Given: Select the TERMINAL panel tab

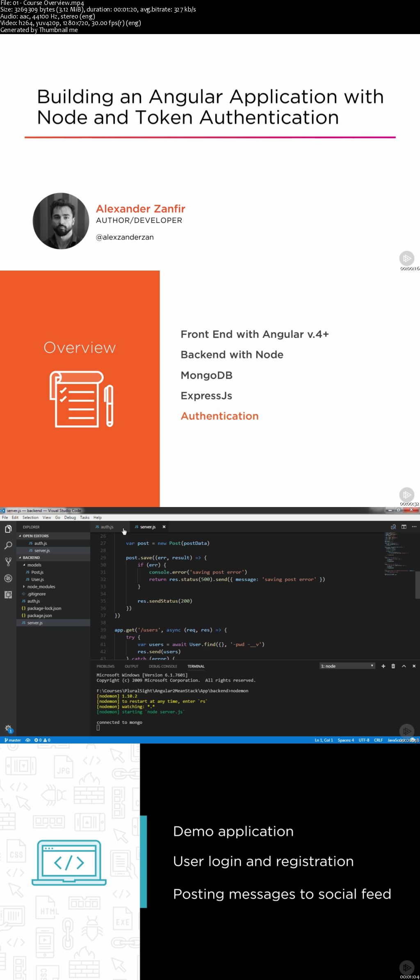Looking at the screenshot, I should click(x=196, y=666).
